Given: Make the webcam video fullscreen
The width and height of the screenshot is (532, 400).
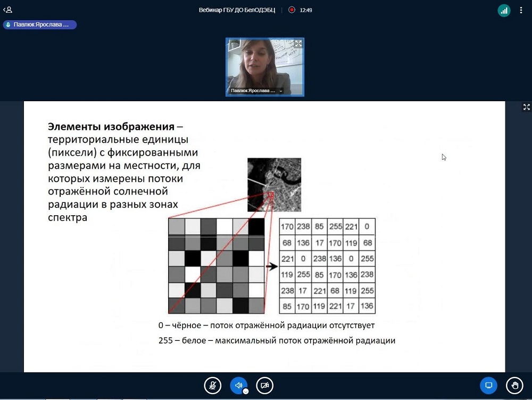Looking at the screenshot, I should pyautogui.click(x=298, y=44).
